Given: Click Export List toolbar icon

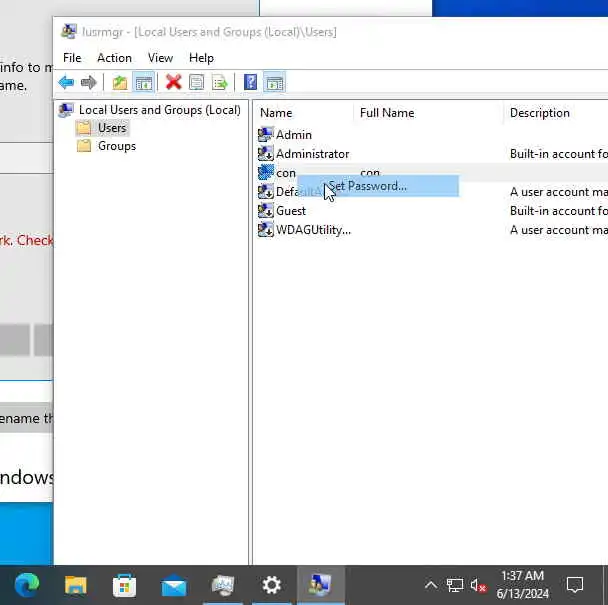Looking at the screenshot, I should 220,83.
